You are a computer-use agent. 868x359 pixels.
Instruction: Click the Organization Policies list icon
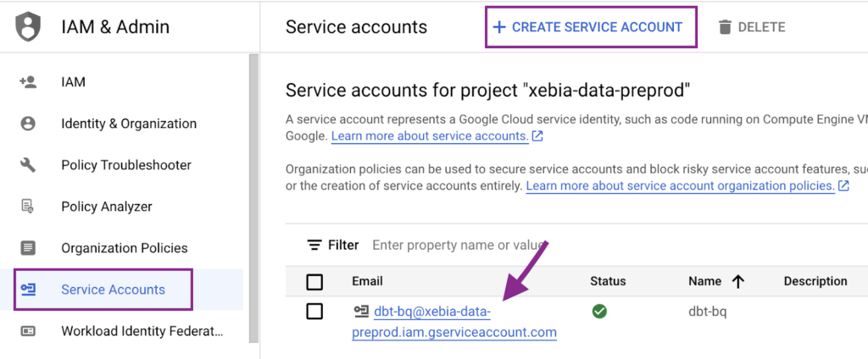28,248
